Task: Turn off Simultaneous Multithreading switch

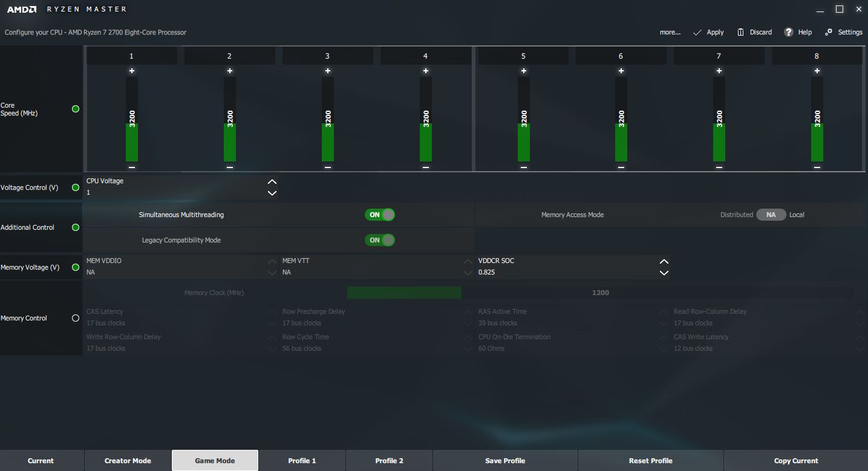Action: click(x=380, y=215)
